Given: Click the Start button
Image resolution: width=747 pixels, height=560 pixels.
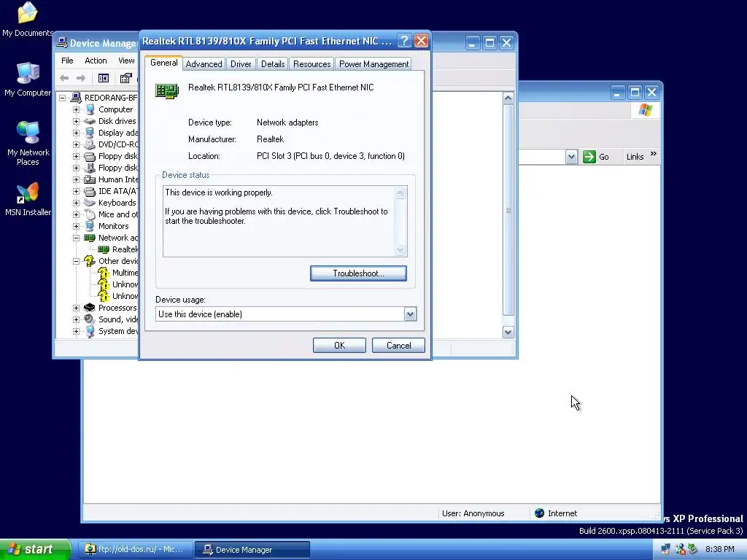Looking at the screenshot, I should [35, 550].
